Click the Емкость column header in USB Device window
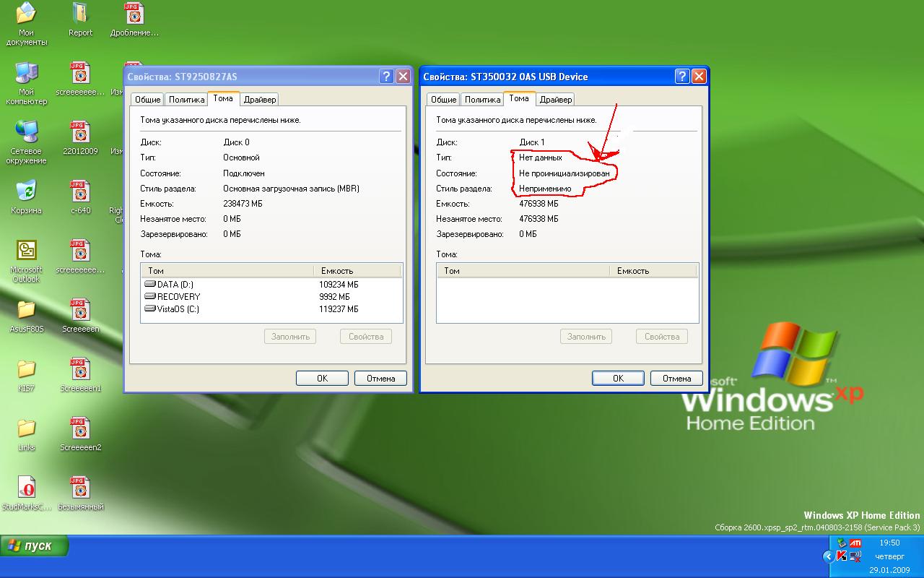The width and height of the screenshot is (924, 578). pyautogui.click(x=654, y=271)
